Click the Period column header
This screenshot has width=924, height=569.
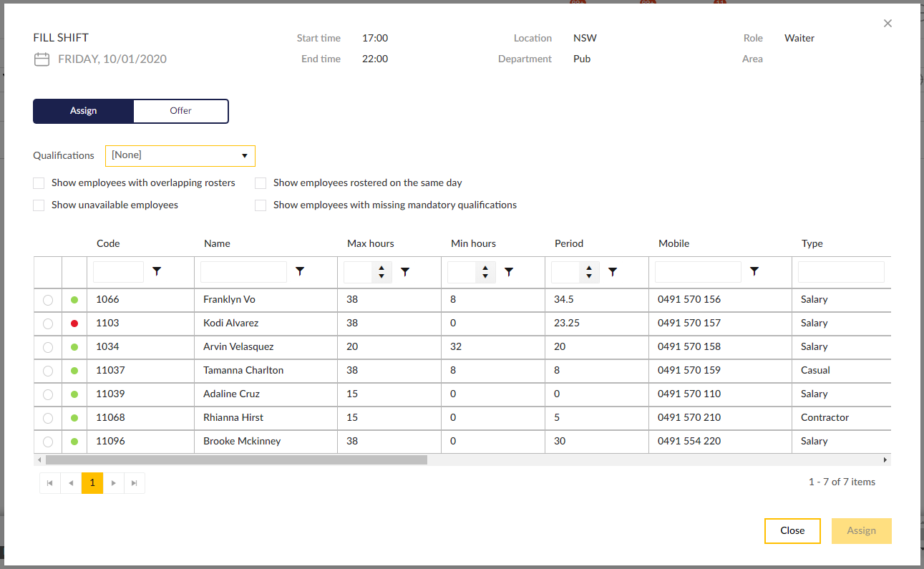tap(569, 244)
